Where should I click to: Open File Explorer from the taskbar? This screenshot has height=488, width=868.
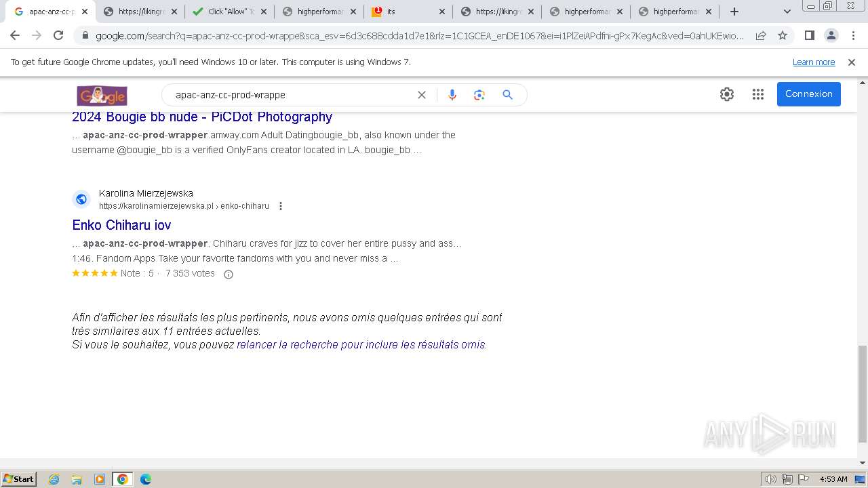tap(77, 479)
